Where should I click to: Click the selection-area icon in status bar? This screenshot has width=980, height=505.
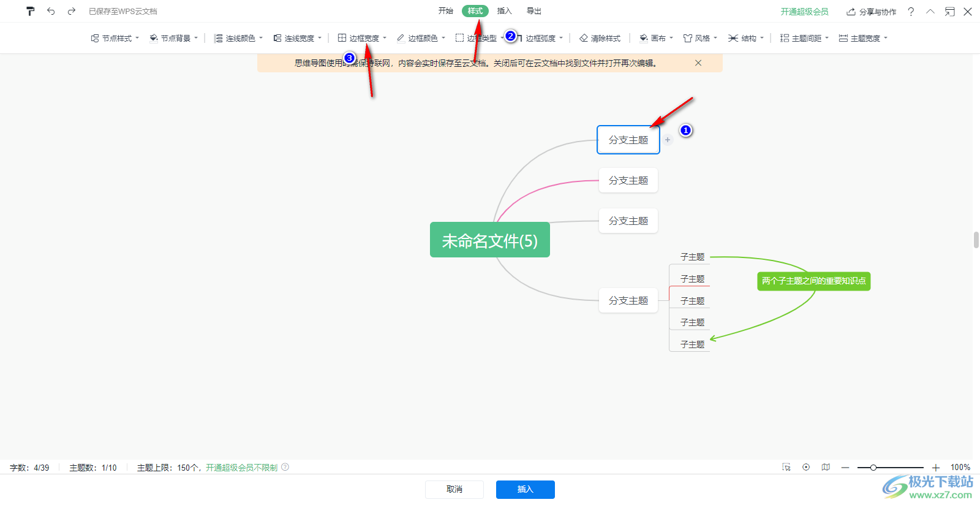[x=786, y=467]
